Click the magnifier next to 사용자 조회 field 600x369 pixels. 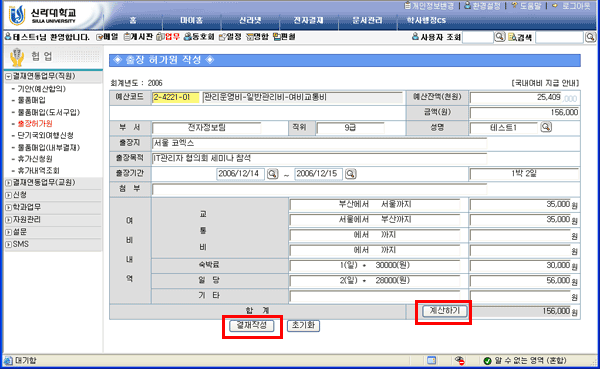point(499,37)
